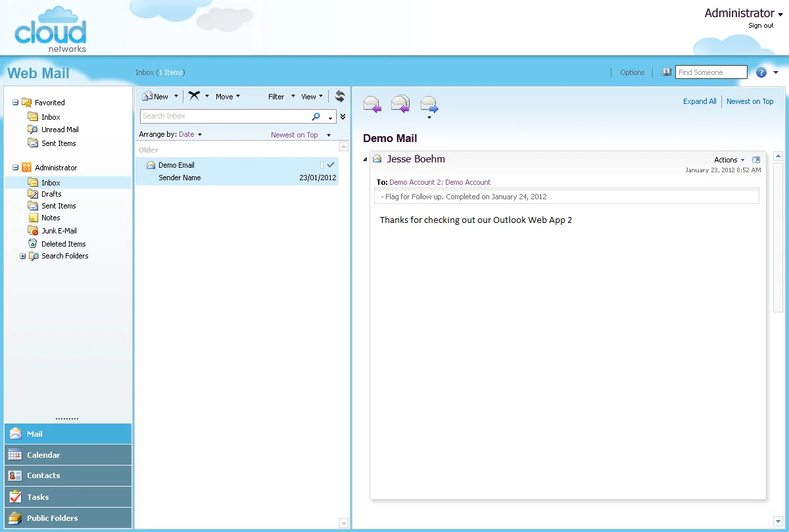Click Demo Email's category box
Viewport: 789px width, 532px height.
pos(322,165)
